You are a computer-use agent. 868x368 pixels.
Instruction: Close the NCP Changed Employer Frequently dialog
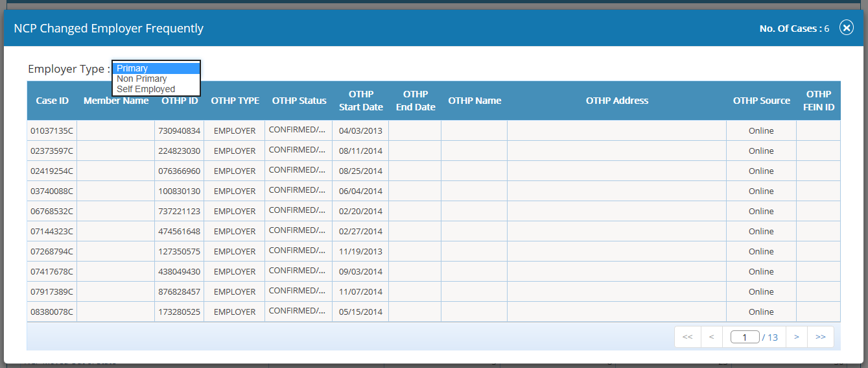tap(847, 28)
